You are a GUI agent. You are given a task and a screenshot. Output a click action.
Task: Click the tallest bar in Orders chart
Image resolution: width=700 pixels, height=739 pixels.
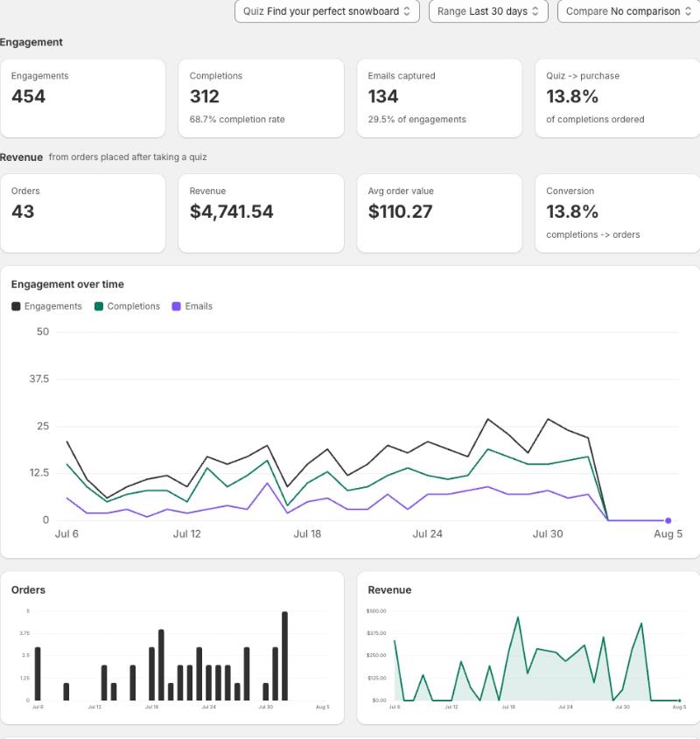coord(284,656)
